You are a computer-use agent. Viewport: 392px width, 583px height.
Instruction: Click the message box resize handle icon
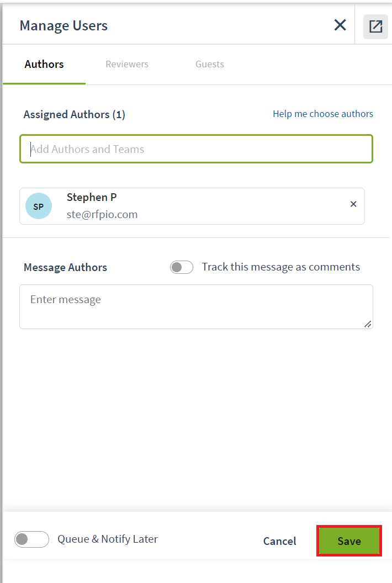click(x=368, y=324)
